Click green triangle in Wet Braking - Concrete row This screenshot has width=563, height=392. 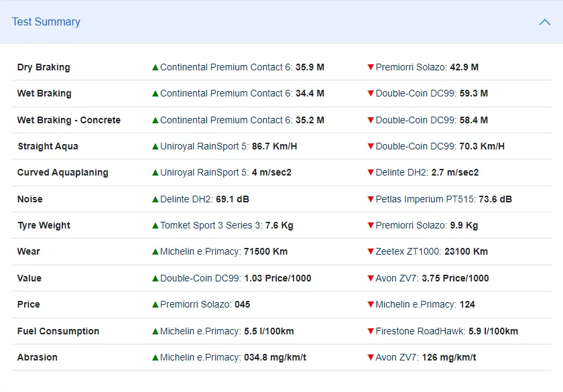pos(155,120)
